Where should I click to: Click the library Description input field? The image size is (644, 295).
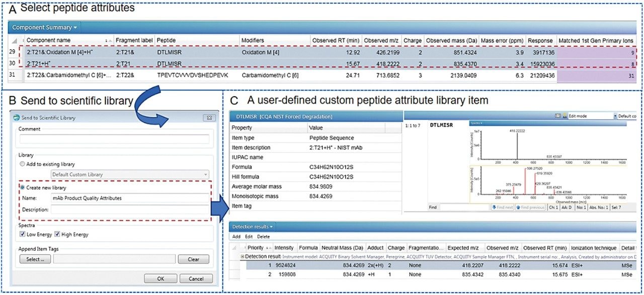pos(130,209)
